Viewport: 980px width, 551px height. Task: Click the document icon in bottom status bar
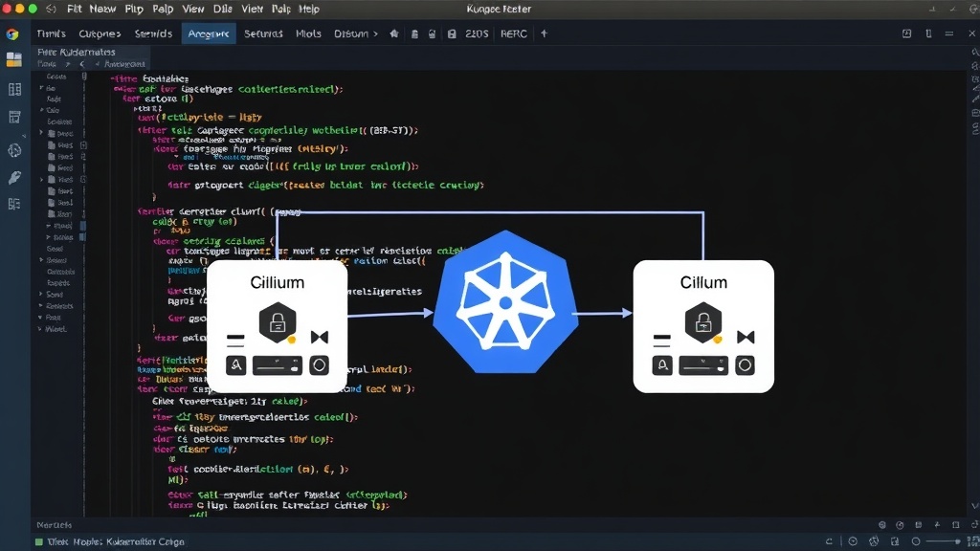(x=895, y=541)
